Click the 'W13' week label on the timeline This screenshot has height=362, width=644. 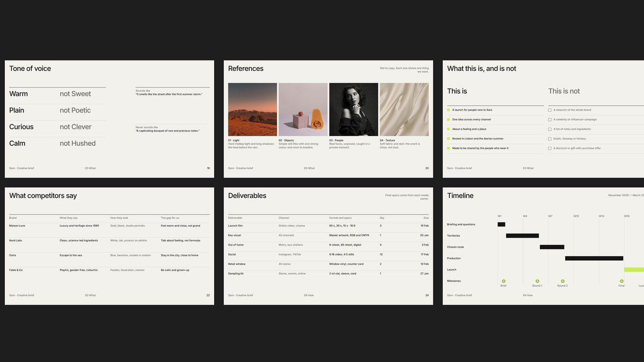point(602,216)
